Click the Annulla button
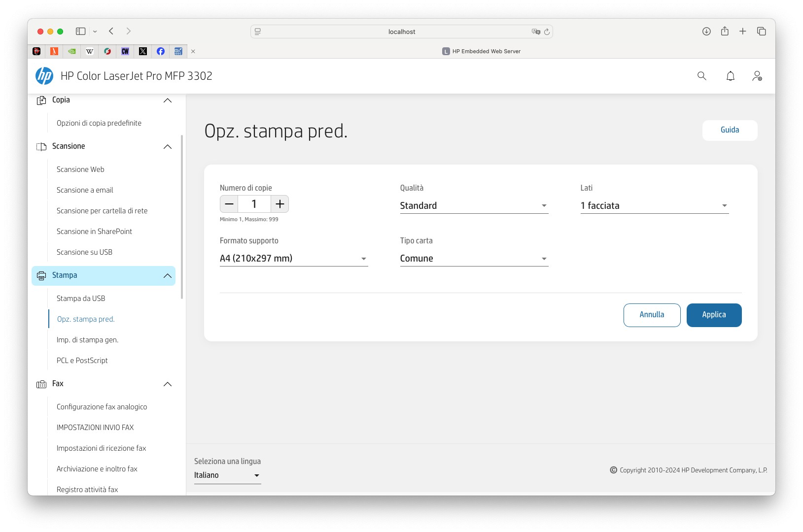803x532 pixels. (x=652, y=315)
